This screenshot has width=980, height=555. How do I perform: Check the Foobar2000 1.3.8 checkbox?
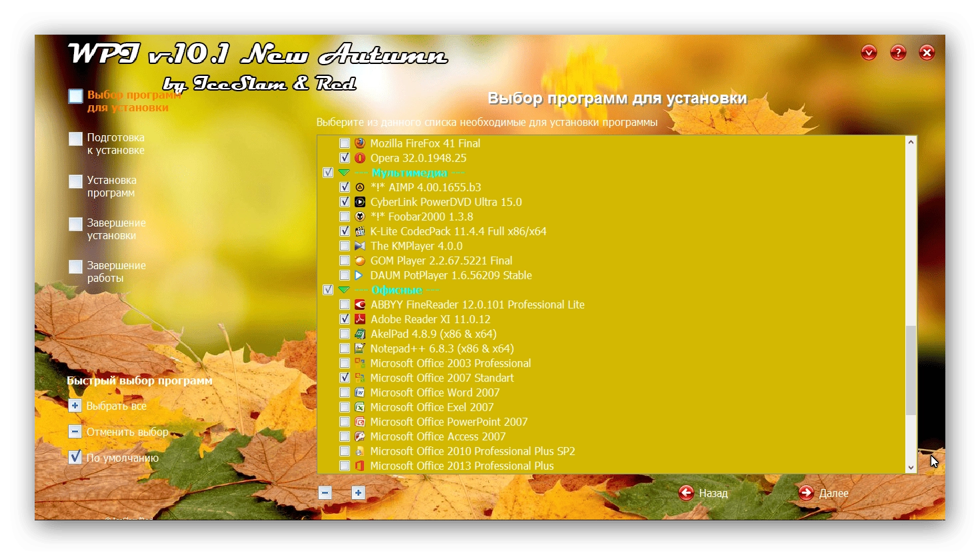coord(345,217)
